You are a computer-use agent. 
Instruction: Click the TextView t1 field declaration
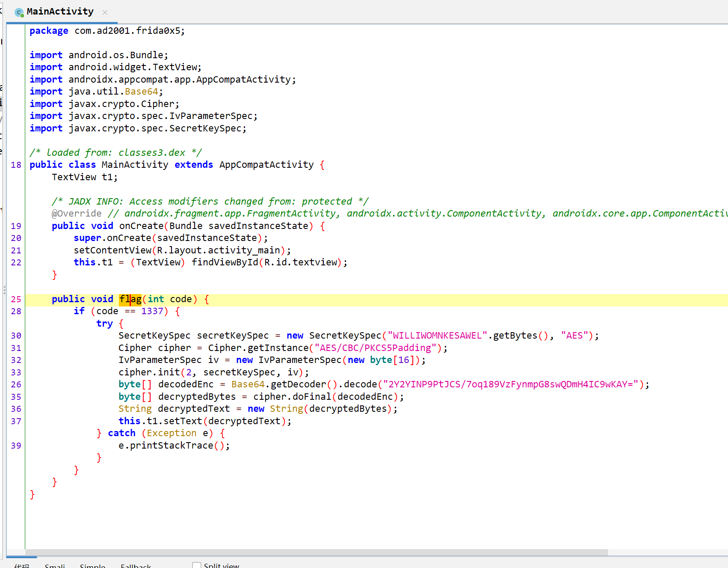pyautogui.click(x=85, y=177)
